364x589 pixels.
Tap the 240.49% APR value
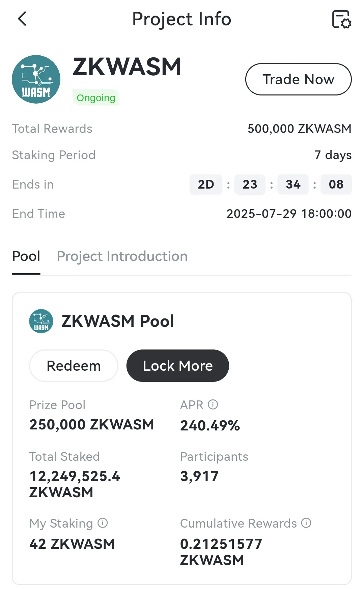tap(210, 425)
